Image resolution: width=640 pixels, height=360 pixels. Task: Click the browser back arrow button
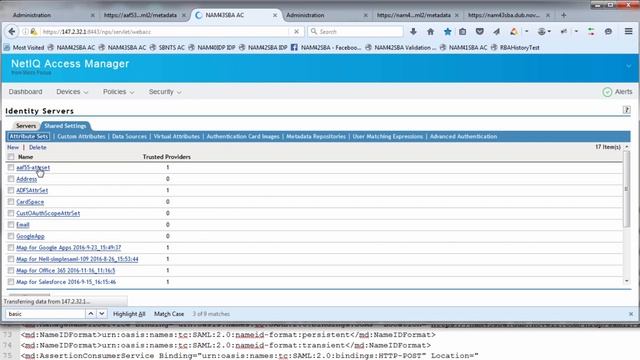click(x=12, y=31)
